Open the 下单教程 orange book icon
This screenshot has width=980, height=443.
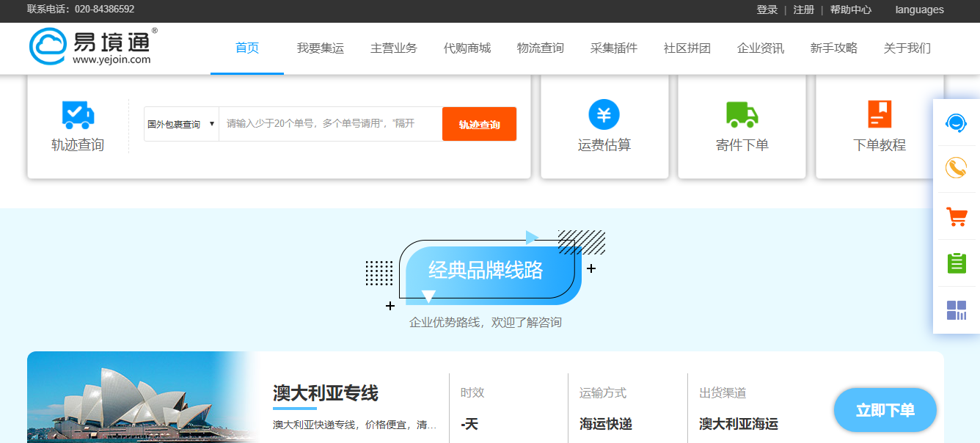coord(879,114)
